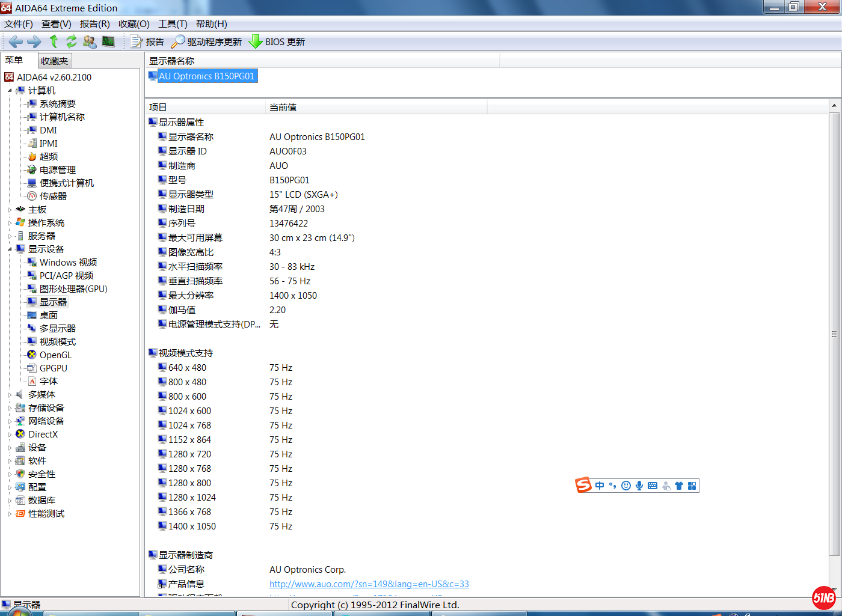Open the auo.com product information link
842x616 pixels.
click(369, 584)
